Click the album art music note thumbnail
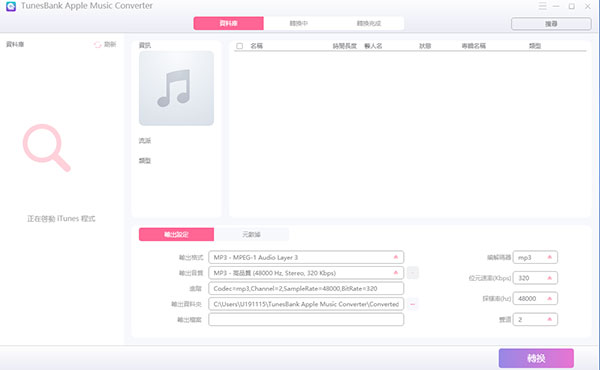The height and width of the screenshot is (370, 600). pos(176,88)
